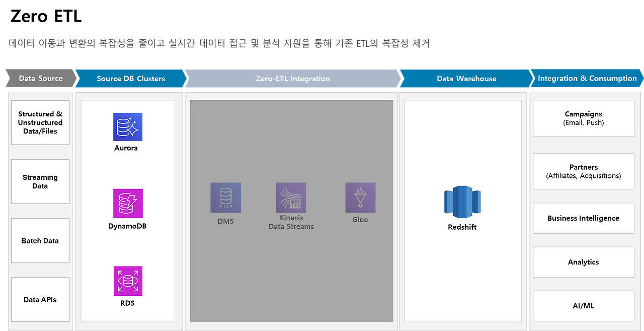Click the RDS text label
Viewport: 644px width, 331px height.
click(127, 303)
